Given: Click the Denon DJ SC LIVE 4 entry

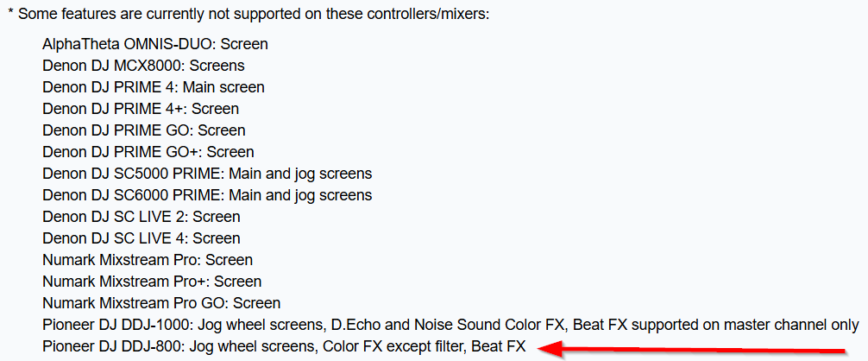Looking at the screenshot, I should pos(142,238).
